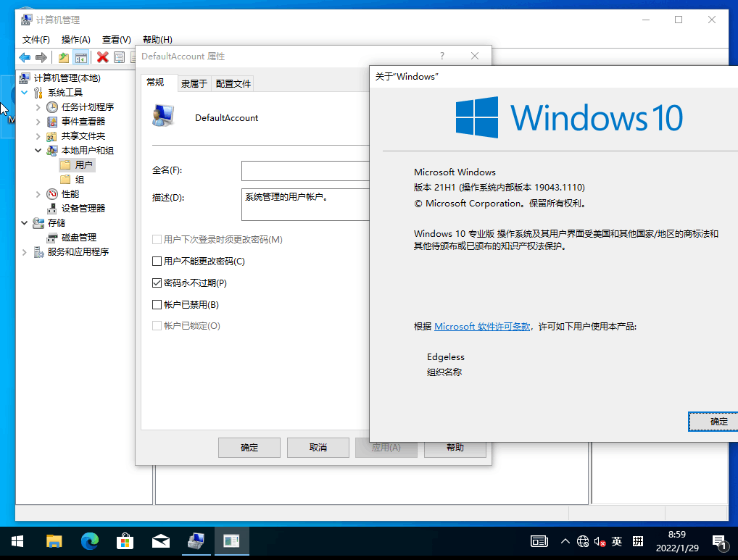The image size is (738, 560).
Task: Open the 操作(A) menu
Action: click(x=76, y=40)
